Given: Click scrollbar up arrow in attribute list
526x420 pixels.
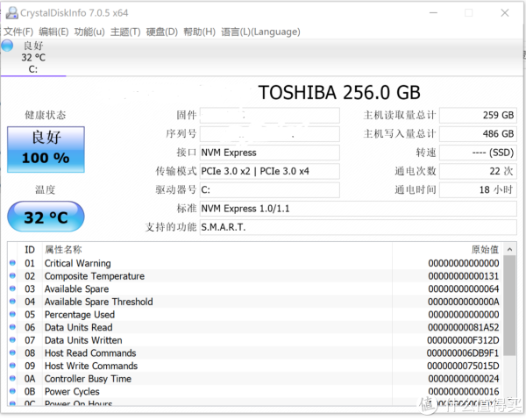Looking at the screenshot, I should click(x=509, y=249).
